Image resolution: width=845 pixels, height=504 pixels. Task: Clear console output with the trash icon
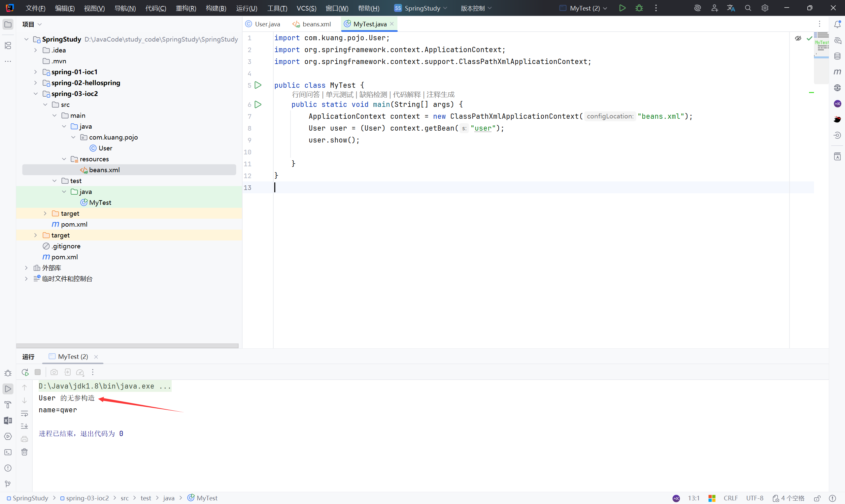point(24,452)
